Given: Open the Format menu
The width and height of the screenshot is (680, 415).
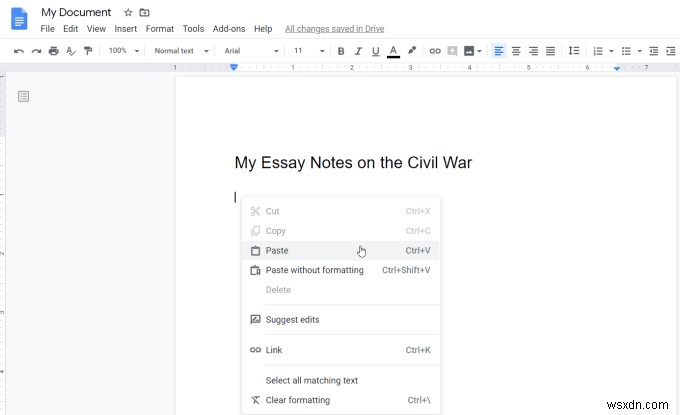Looking at the screenshot, I should [159, 29].
